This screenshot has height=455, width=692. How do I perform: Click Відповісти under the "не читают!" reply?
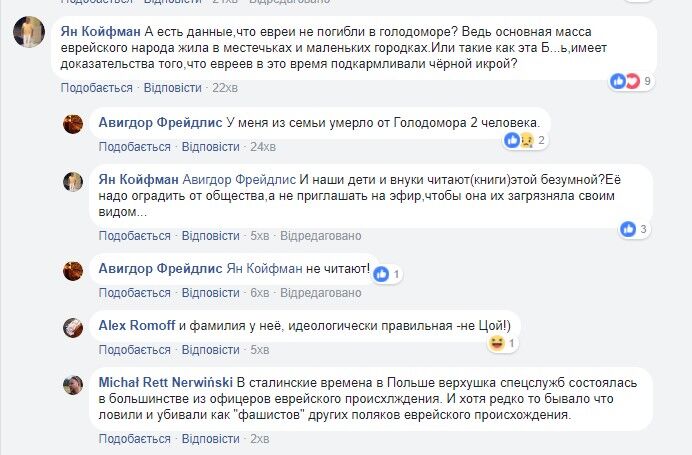coord(212,293)
